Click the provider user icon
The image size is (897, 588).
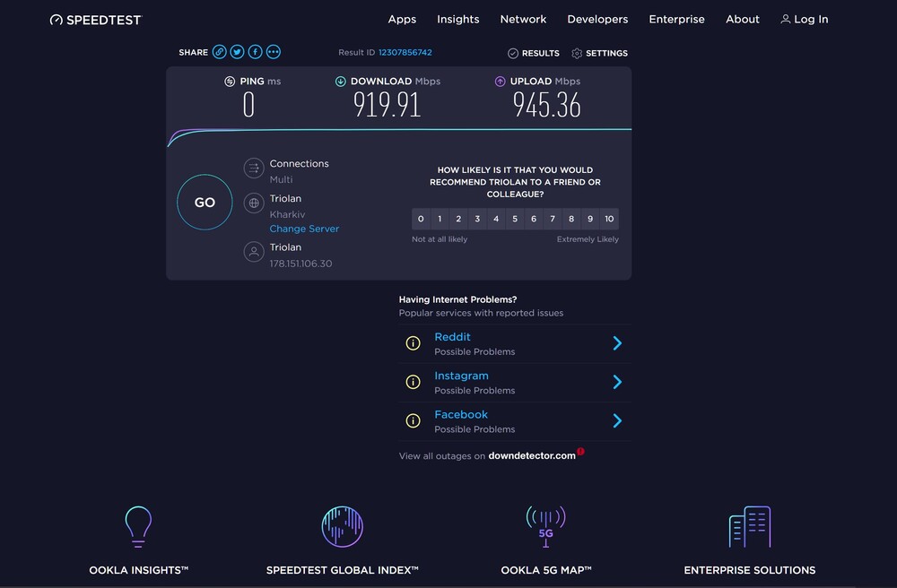coord(254,252)
